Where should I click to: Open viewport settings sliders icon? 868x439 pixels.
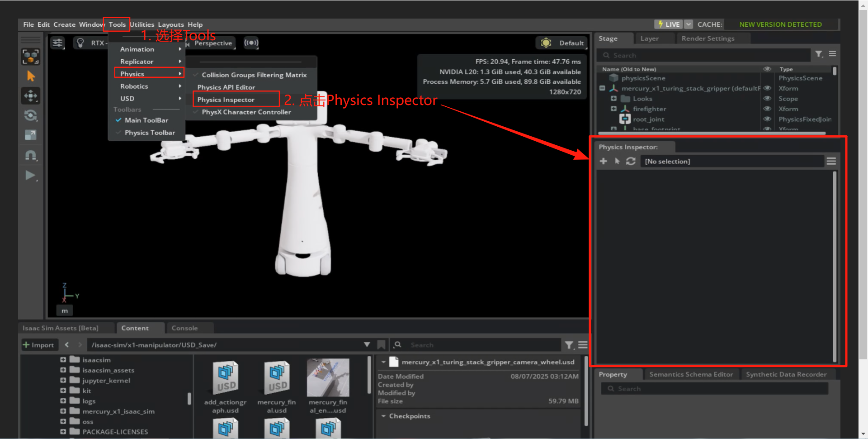(57, 43)
